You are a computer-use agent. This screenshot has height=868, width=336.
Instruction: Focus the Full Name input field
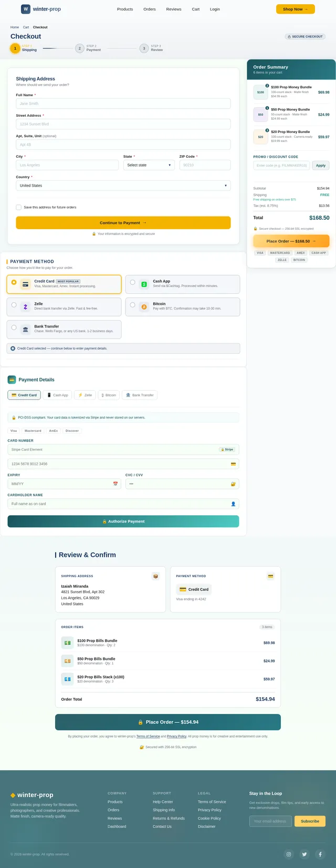123,104
